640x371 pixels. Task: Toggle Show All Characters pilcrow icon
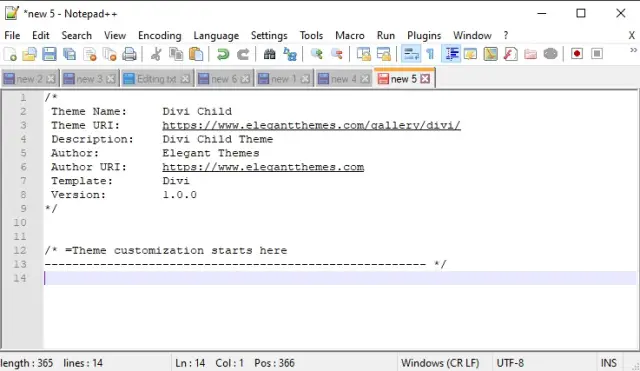tap(430, 54)
